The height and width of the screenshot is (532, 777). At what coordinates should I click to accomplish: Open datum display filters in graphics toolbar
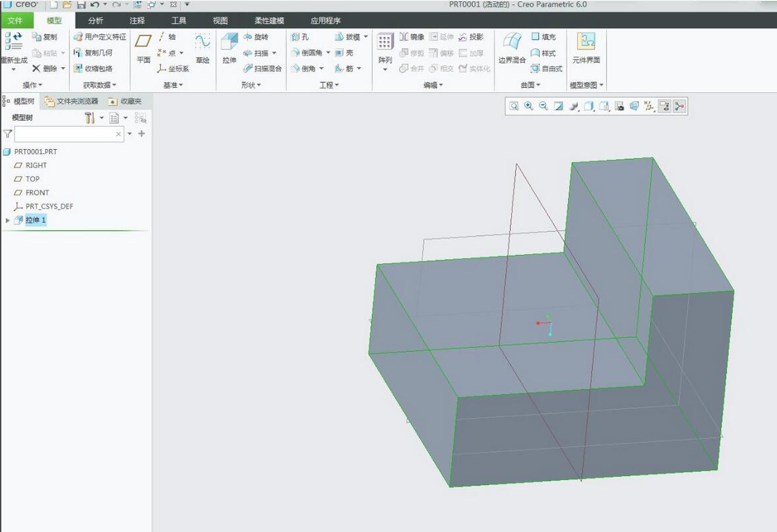point(649,106)
